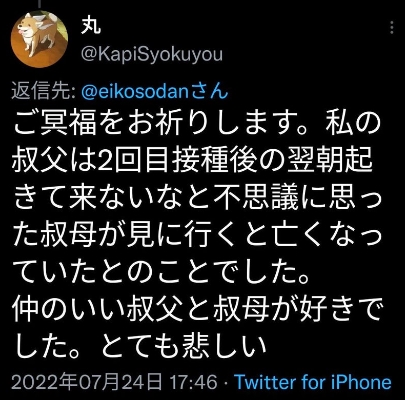The width and height of the screenshot is (405, 400).
Task: Click the line 叔父は2回目接種後の翌朝起
Action: point(193,161)
